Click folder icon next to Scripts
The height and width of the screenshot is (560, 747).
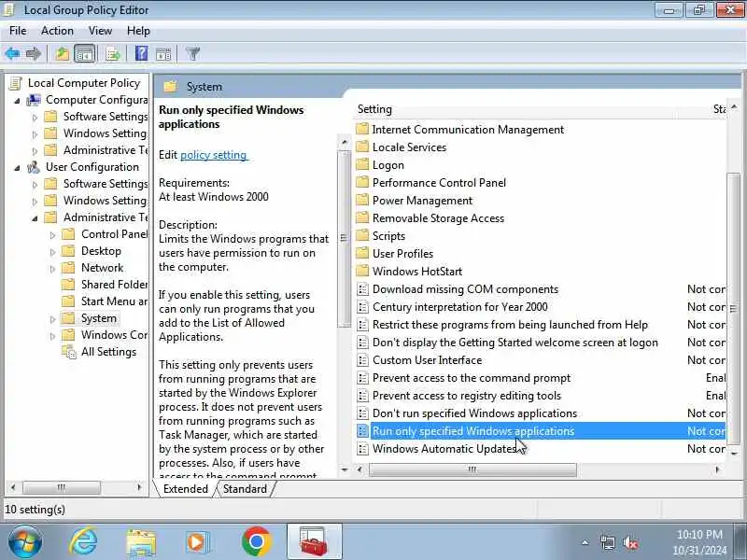click(362, 236)
